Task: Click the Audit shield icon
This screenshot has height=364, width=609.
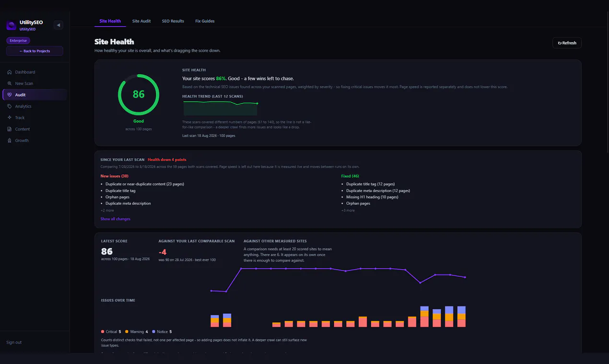Action: click(x=10, y=95)
